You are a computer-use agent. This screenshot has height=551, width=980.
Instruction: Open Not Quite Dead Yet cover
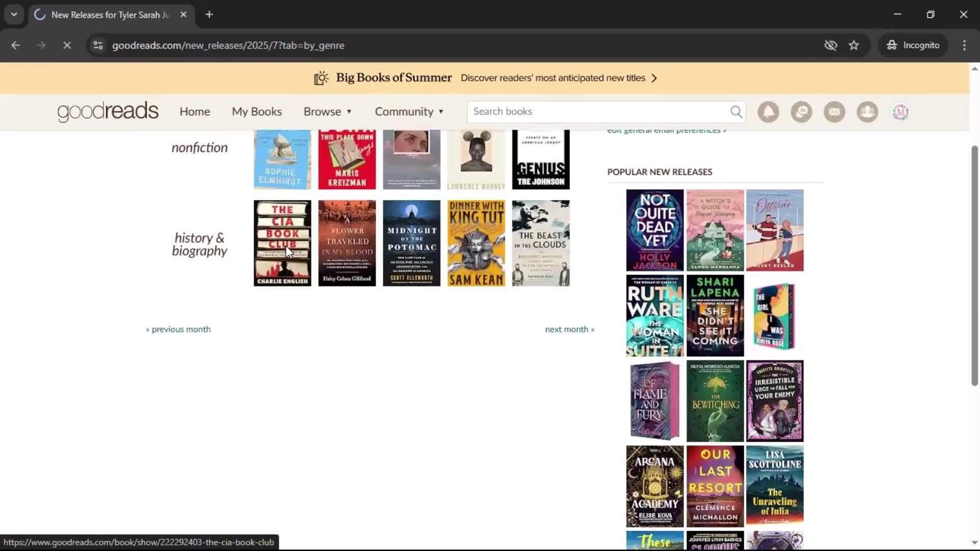coord(655,230)
